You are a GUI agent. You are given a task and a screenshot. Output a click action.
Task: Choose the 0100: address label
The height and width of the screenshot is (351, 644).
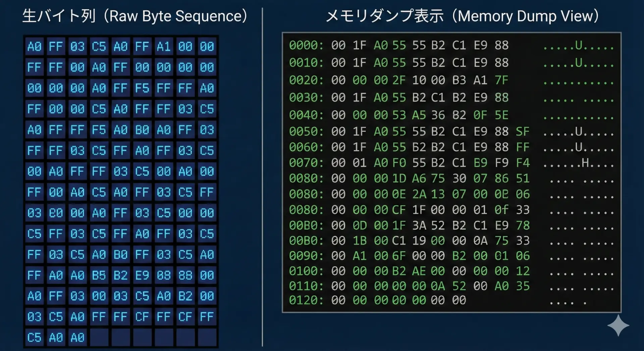306,271
